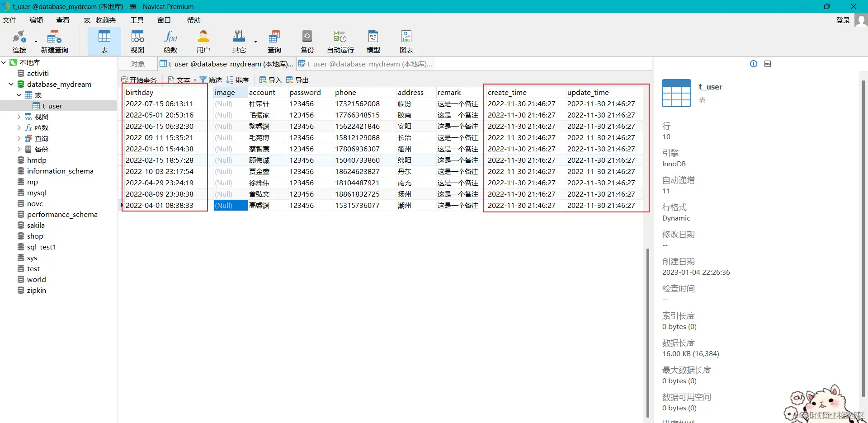Image resolution: width=868 pixels, height=423 pixels.
Task: Collapse the 表 tables tree node
Action: click(x=19, y=95)
